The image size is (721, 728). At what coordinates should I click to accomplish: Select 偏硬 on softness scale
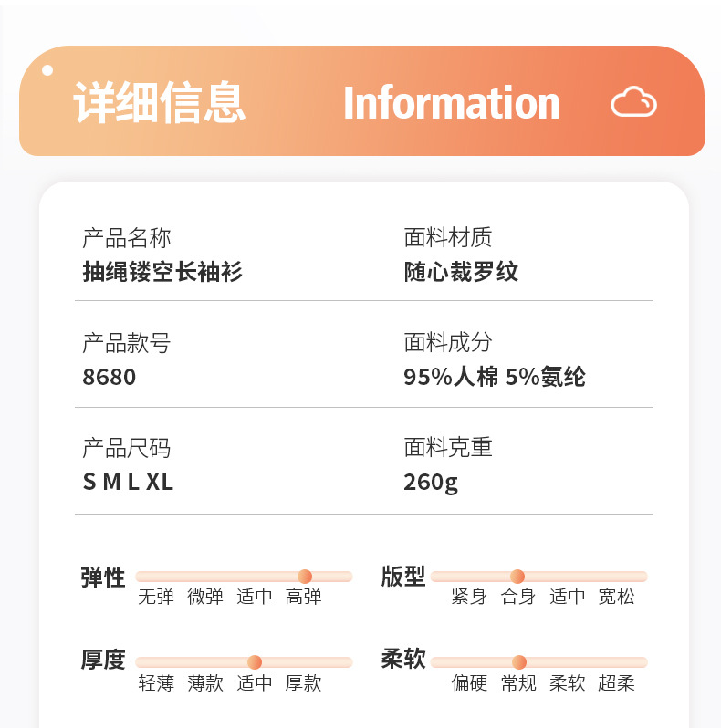point(469,683)
